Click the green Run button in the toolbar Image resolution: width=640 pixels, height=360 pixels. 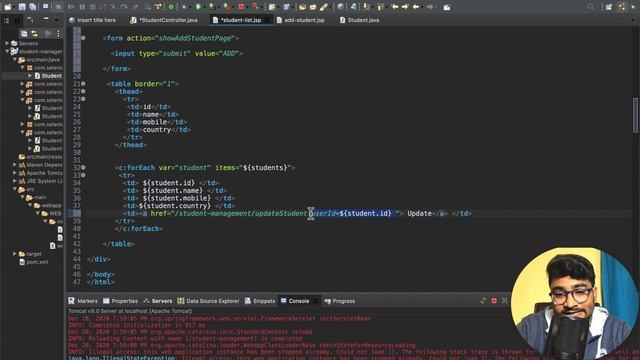(x=198, y=7)
